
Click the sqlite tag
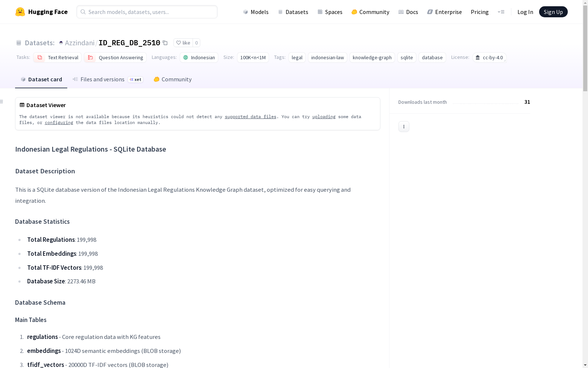[x=406, y=57]
